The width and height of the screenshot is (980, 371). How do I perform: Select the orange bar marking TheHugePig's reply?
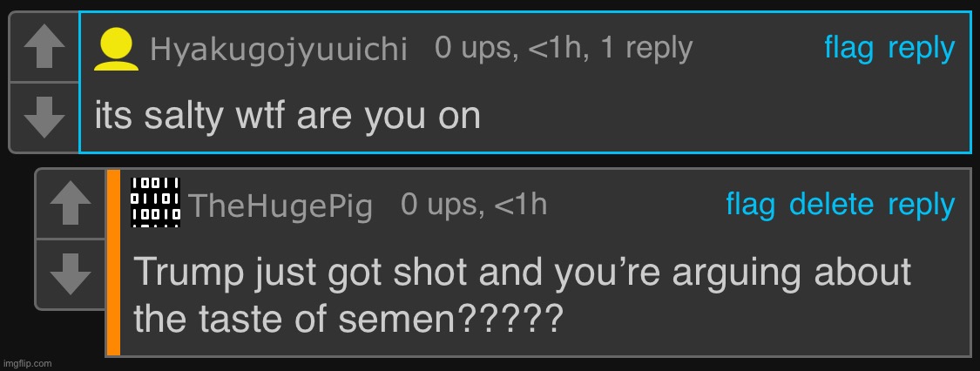pos(113,262)
